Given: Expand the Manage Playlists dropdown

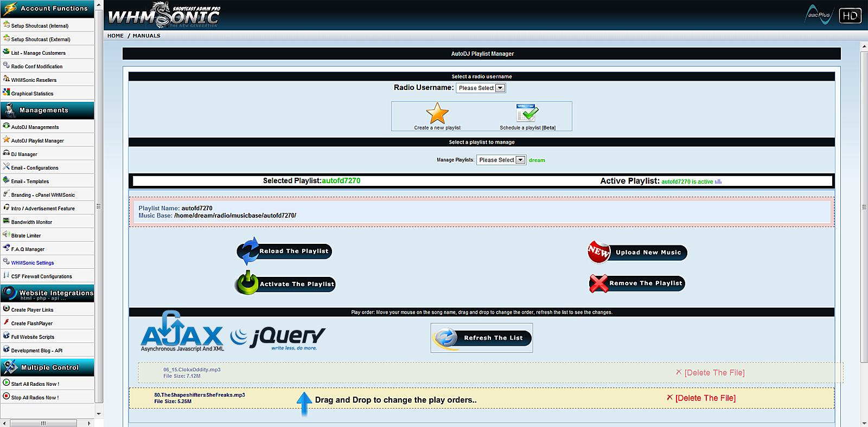Looking at the screenshot, I should coord(501,160).
